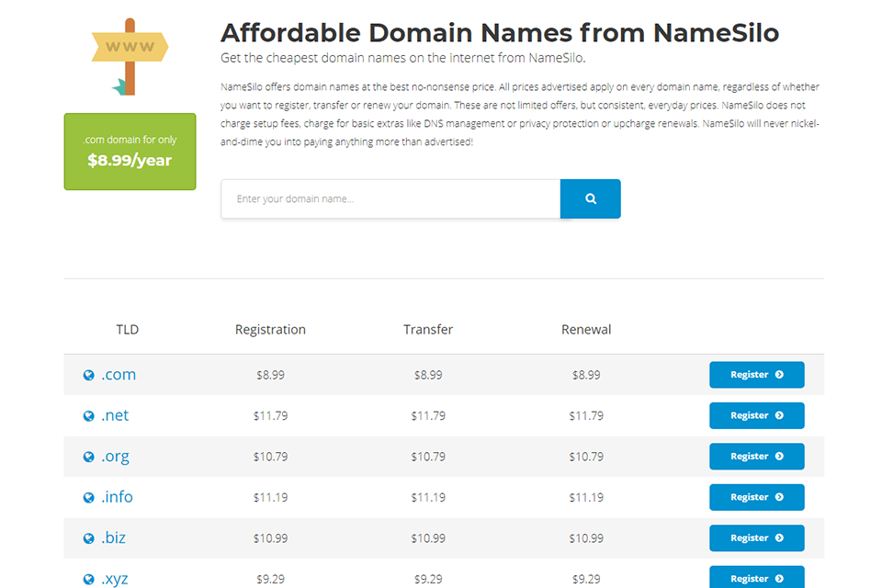882x588 pixels.
Task: Click the magnifier search button
Action: tap(590, 198)
